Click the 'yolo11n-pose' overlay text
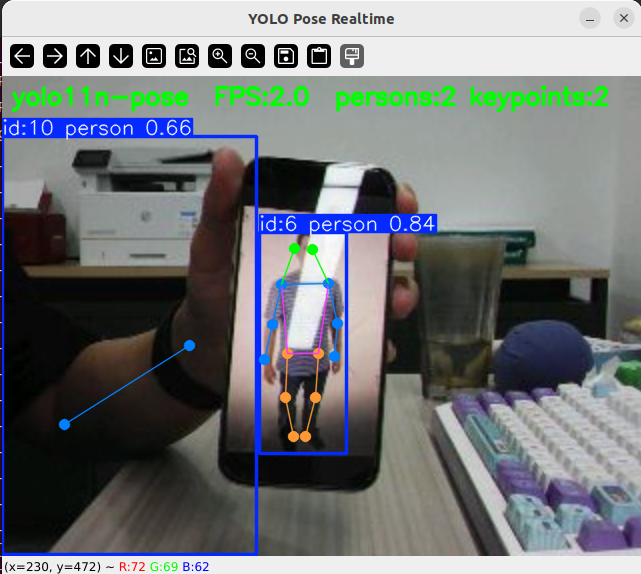Viewport: 641px width, 574px height. [100, 99]
